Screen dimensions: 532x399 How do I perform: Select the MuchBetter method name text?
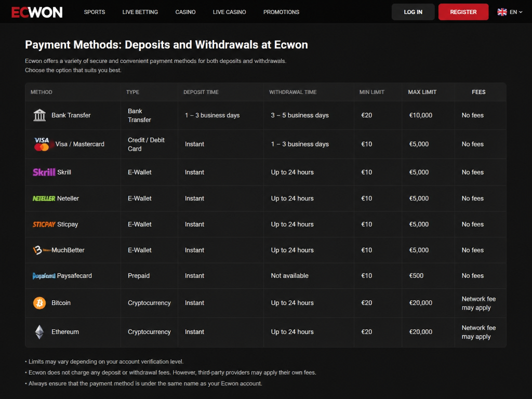[68, 250]
